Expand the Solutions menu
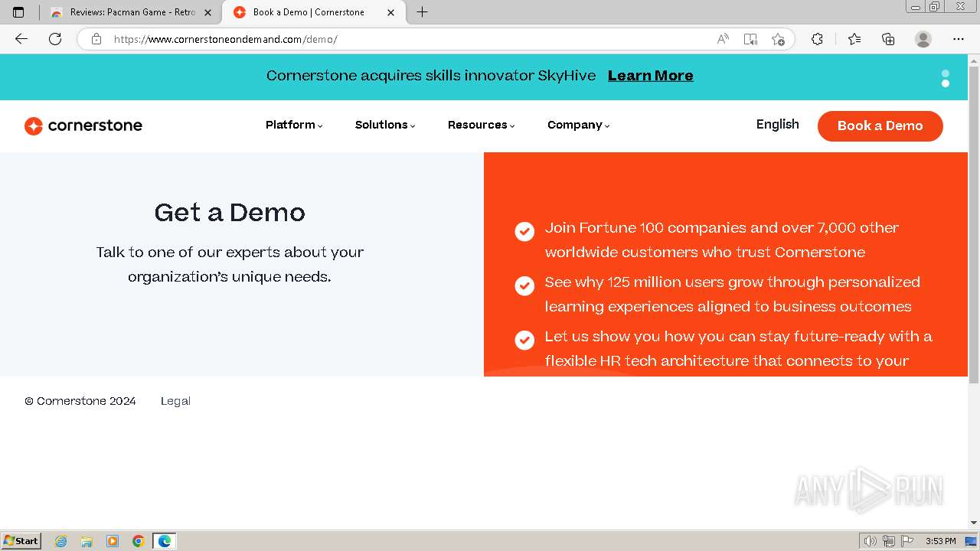 click(x=385, y=125)
